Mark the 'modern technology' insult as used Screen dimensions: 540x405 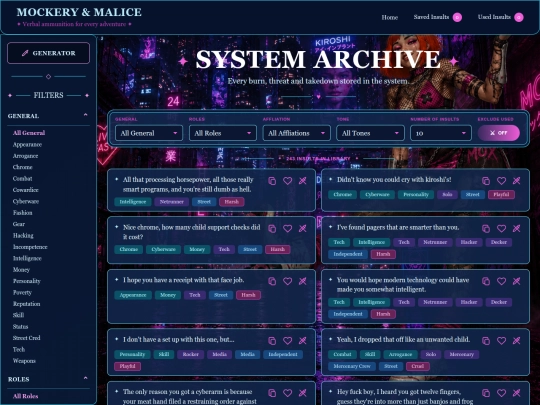coord(517,281)
